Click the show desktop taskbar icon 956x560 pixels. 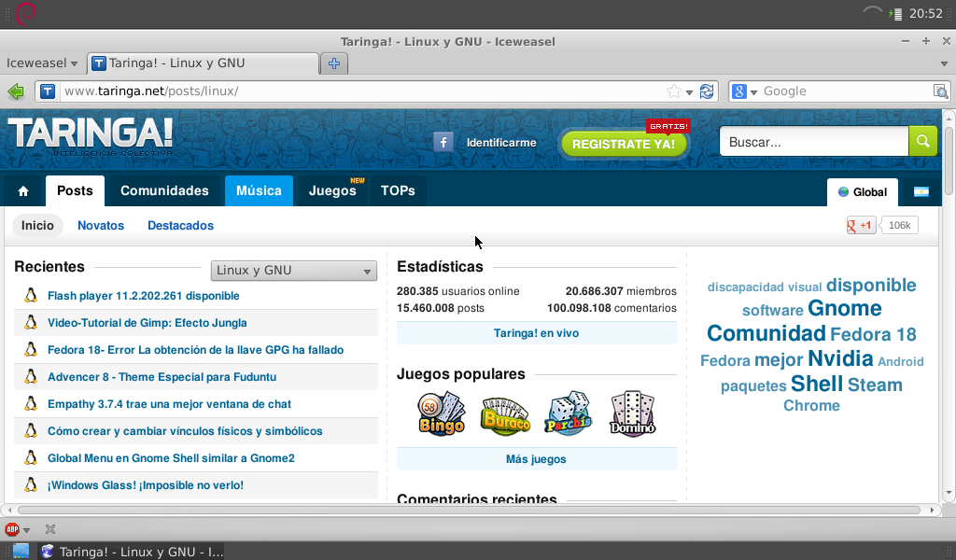(x=21, y=551)
